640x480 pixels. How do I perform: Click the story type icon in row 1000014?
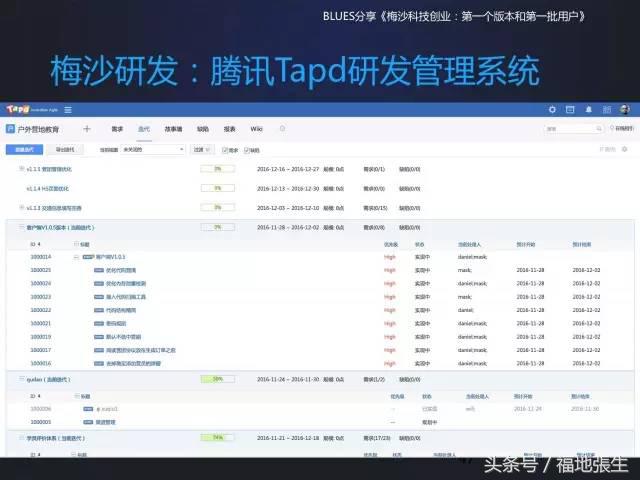(x=88, y=257)
